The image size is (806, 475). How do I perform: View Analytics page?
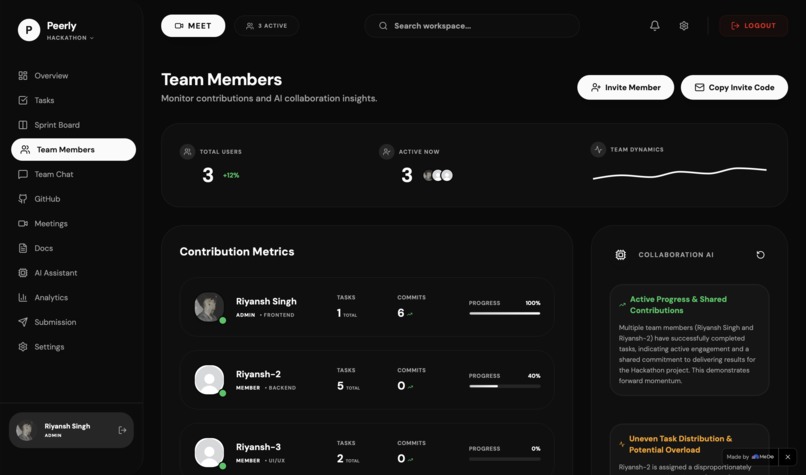(73, 298)
